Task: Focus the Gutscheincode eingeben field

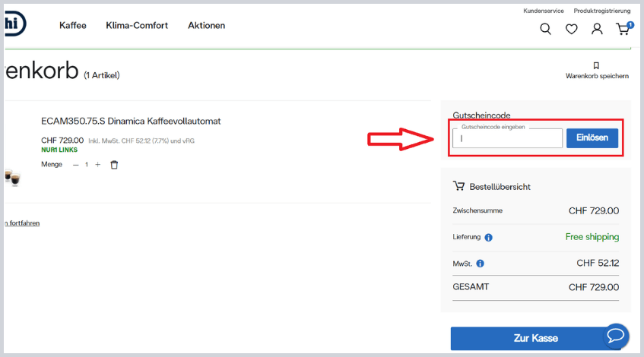Action: point(507,139)
